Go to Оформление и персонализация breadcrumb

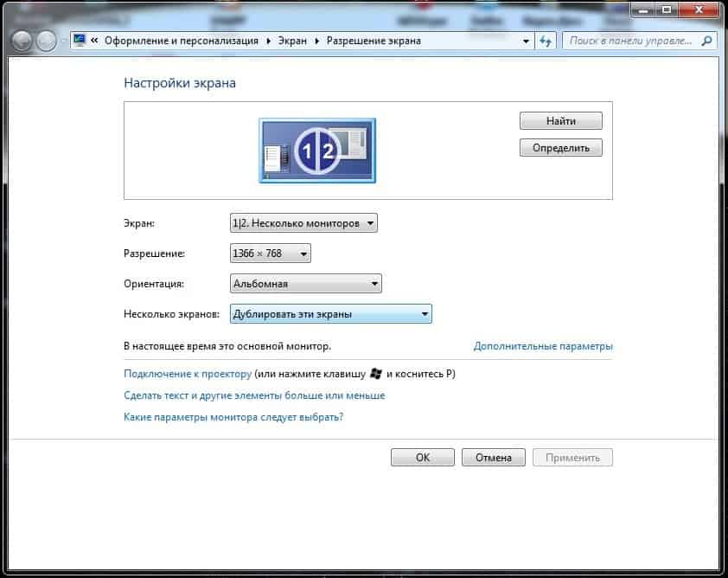pyautogui.click(x=181, y=41)
